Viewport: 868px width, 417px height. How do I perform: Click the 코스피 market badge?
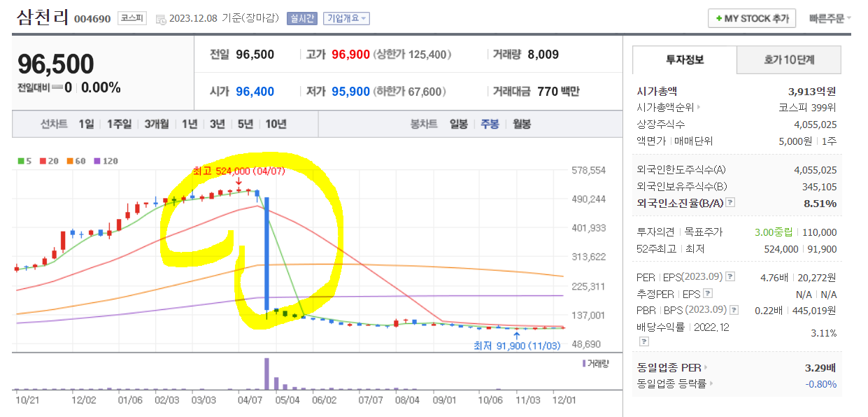pos(132,19)
